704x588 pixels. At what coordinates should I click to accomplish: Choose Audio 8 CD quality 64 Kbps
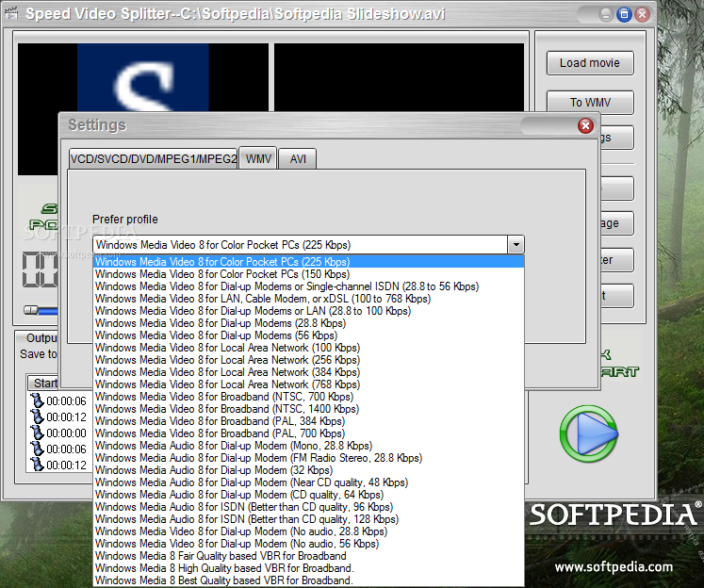308,495
